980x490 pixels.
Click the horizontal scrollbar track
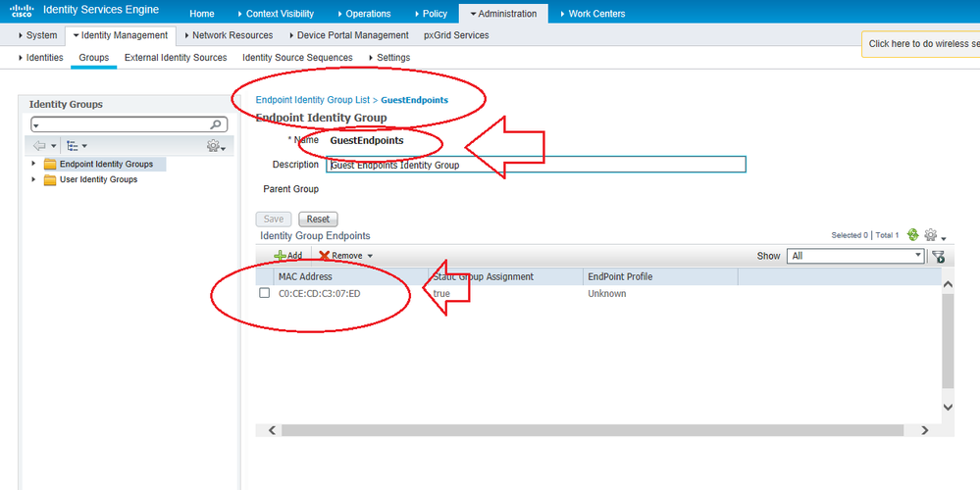[x=593, y=430]
